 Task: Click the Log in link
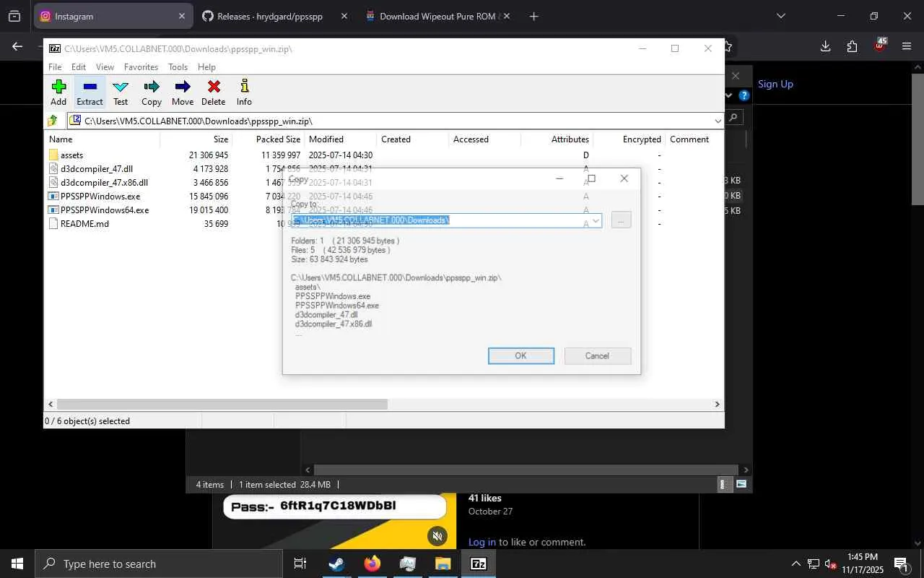click(x=481, y=542)
